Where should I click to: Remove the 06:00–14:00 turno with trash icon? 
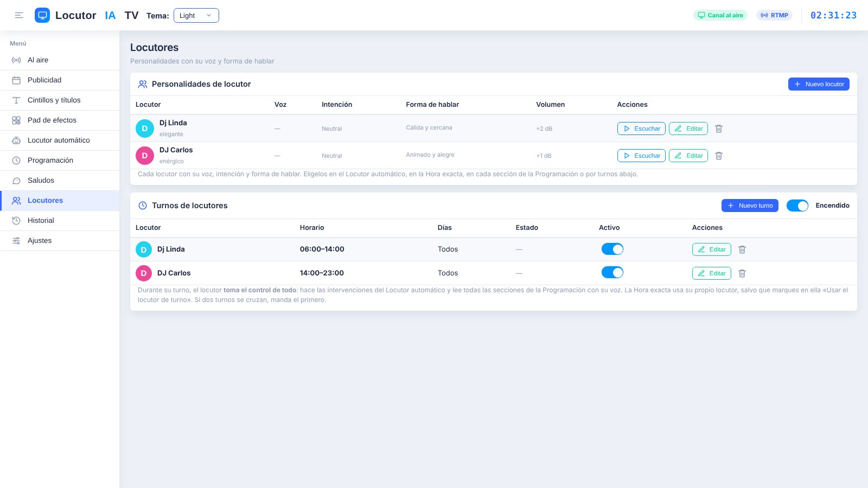point(742,249)
